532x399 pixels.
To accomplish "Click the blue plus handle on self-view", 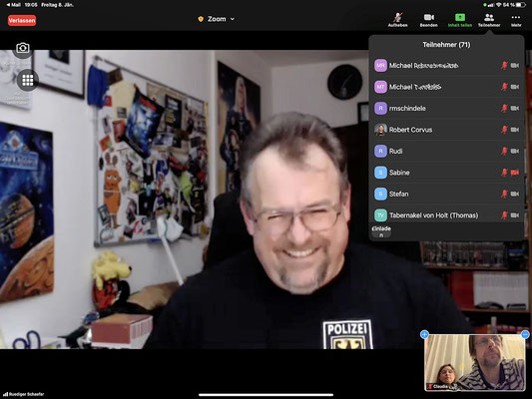I will [x=424, y=334].
